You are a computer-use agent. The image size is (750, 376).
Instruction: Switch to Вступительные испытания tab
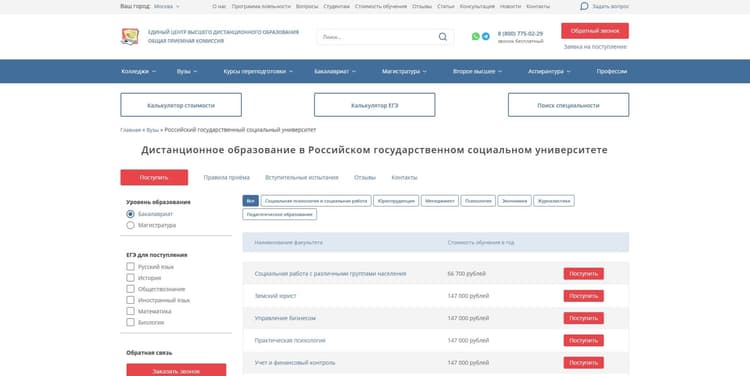[x=301, y=177]
